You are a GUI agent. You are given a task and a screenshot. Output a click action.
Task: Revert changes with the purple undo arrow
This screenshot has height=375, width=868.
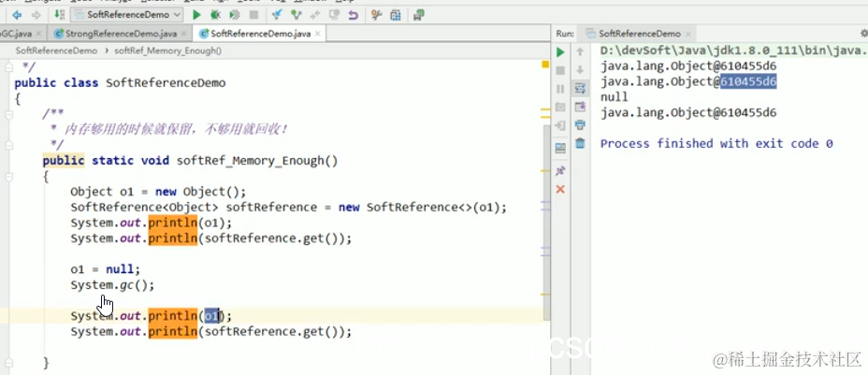click(353, 15)
